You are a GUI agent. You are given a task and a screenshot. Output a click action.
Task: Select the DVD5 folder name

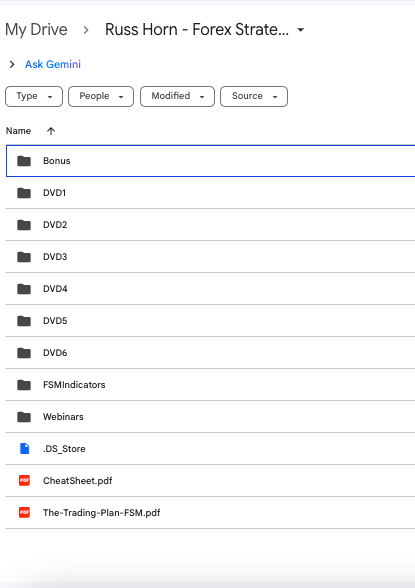[x=55, y=321]
